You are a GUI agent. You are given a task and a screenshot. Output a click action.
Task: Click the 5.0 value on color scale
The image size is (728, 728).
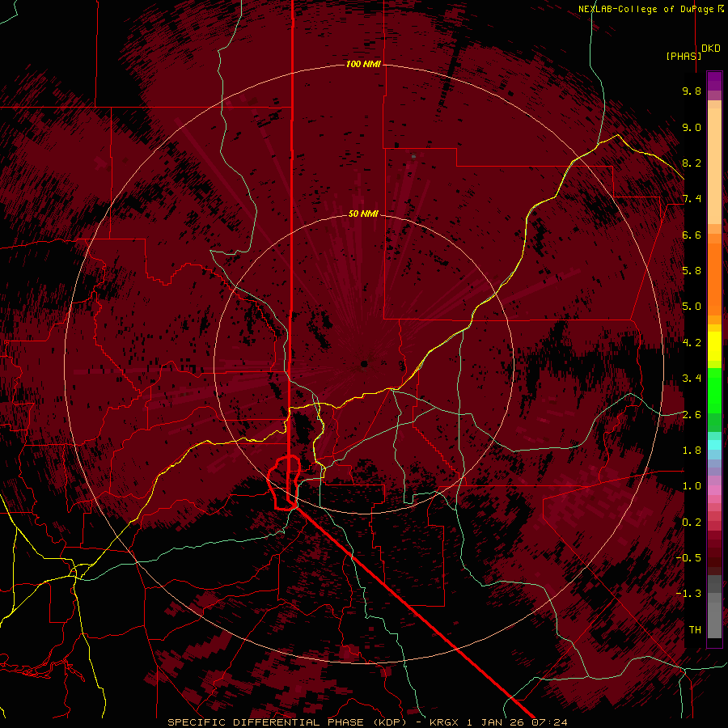click(x=692, y=307)
